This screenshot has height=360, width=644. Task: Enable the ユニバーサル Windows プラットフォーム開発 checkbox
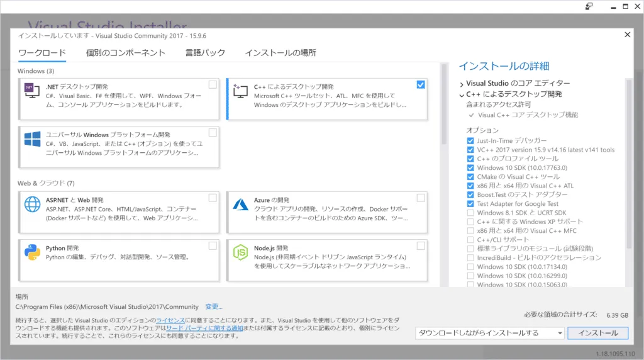coord(213,133)
